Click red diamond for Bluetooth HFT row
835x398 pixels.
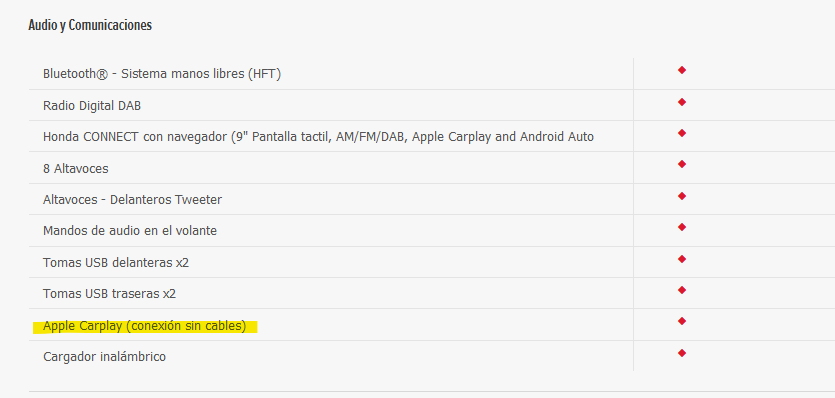tap(682, 70)
